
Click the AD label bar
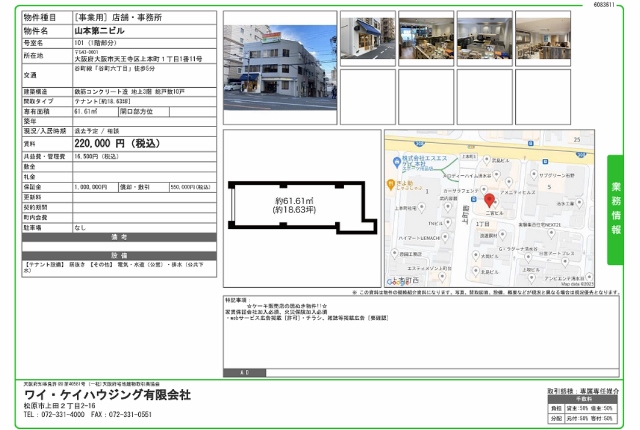(244, 372)
